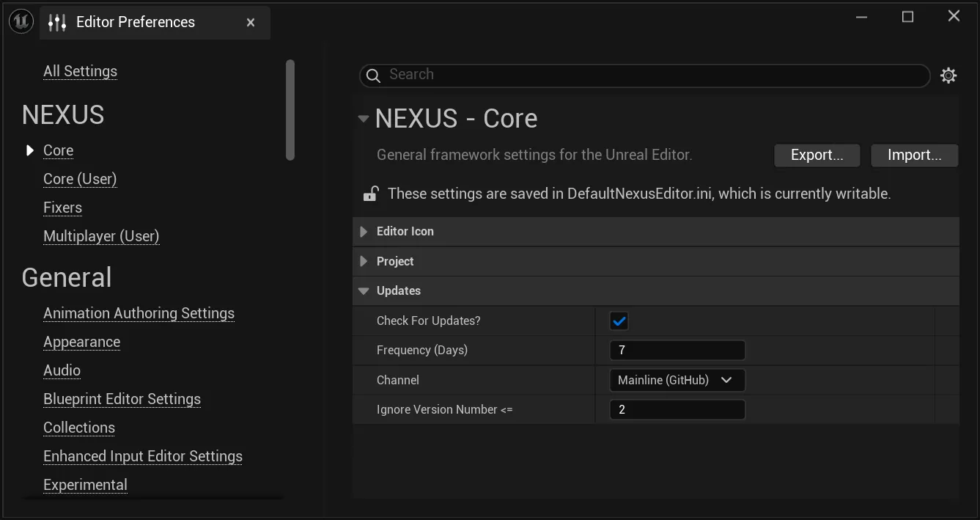The height and width of the screenshot is (520, 980).
Task: Expand the Project section
Action: click(364, 260)
